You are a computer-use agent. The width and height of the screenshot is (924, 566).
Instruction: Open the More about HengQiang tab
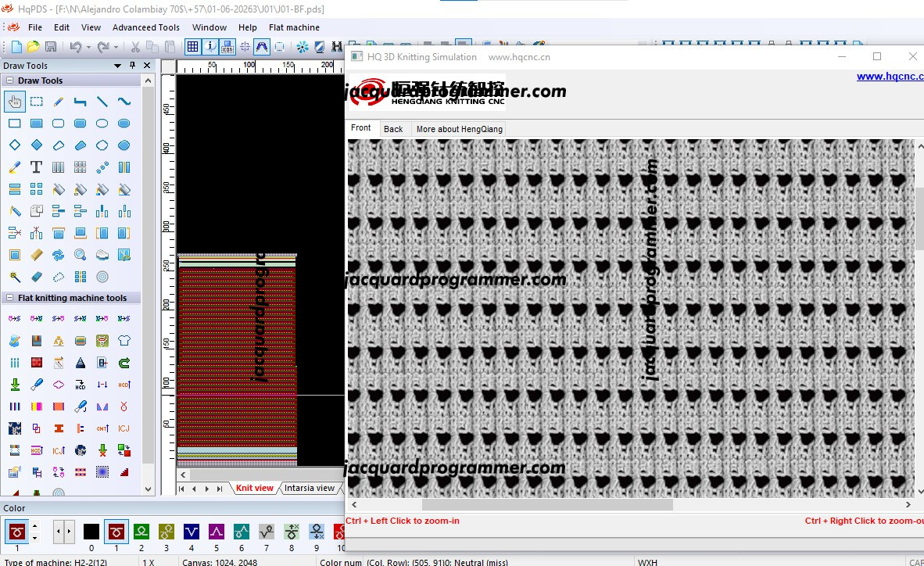click(460, 129)
